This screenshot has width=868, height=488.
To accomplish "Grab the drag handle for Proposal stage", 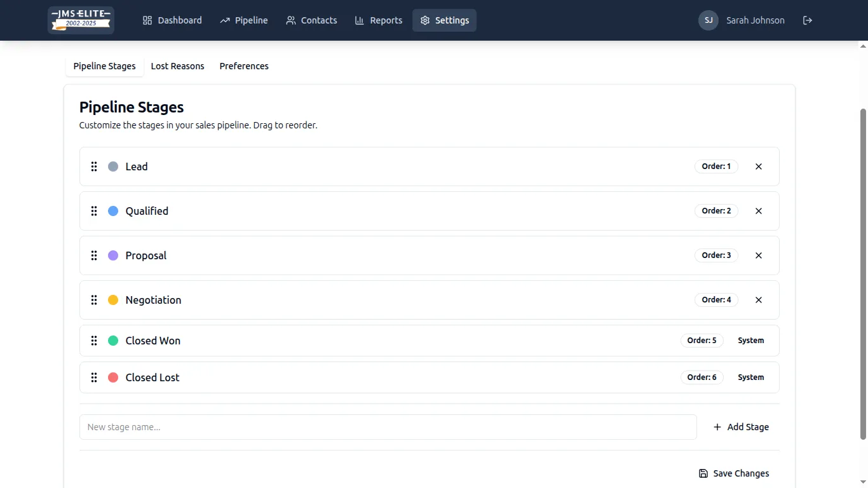I will pyautogui.click(x=94, y=255).
